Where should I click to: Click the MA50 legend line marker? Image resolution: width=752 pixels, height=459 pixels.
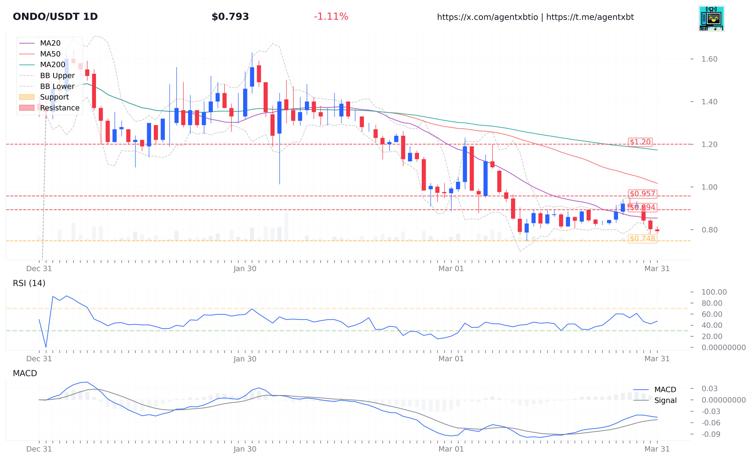26,54
